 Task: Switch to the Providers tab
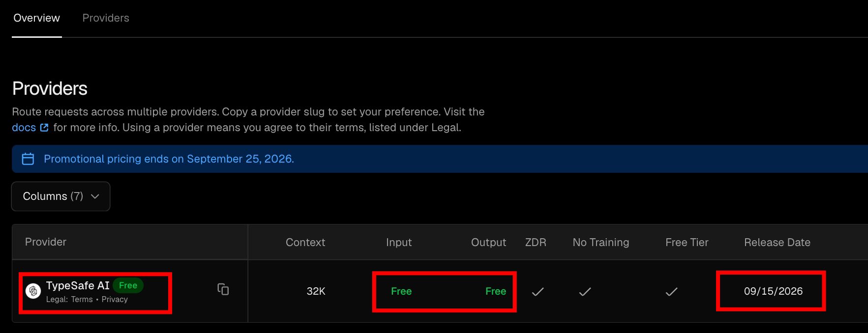point(106,18)
